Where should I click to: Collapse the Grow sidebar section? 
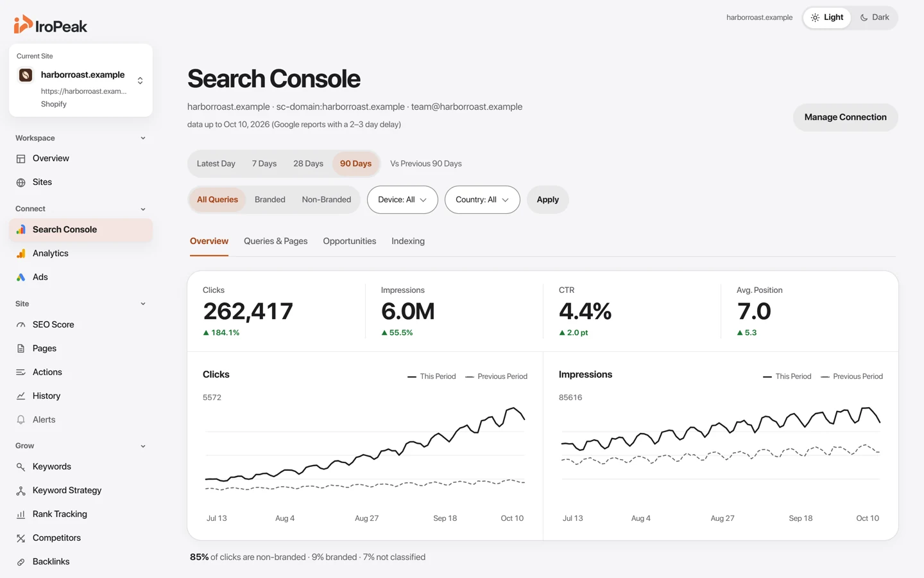[x=143, y=446]
